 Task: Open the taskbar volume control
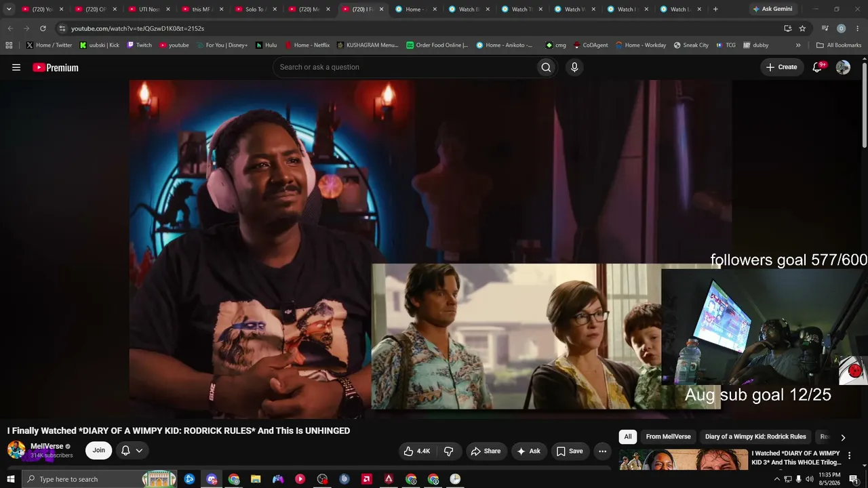click(809, 479)
